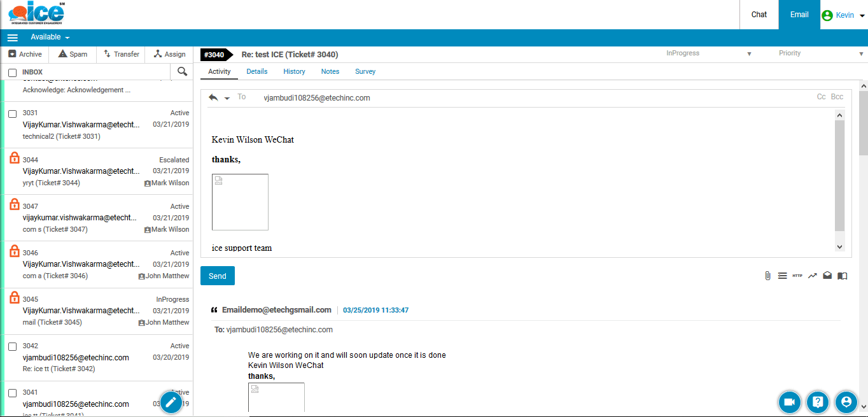Viewport: 868px width, 417px height.
Task: Click the email body scrollbar down arrow
Action: pyautogui.click(x=839, y=247)
